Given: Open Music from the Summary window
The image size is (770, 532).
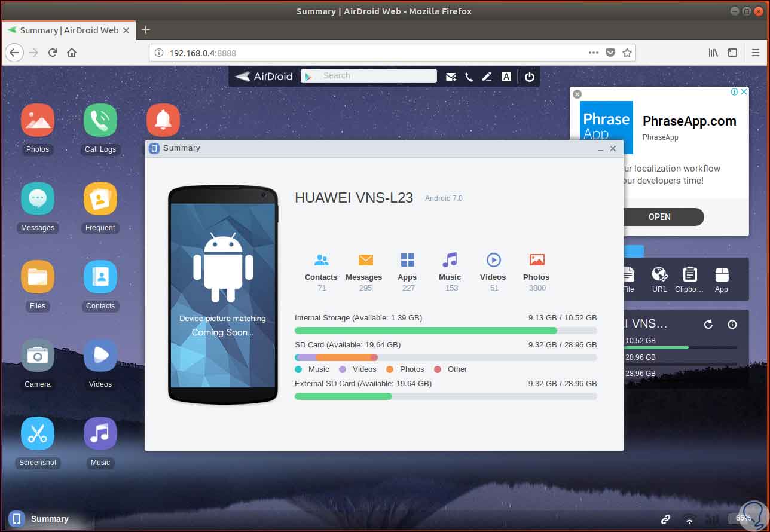Looking at the screenshot, I should pyautogui.click(x=450, y=272).
